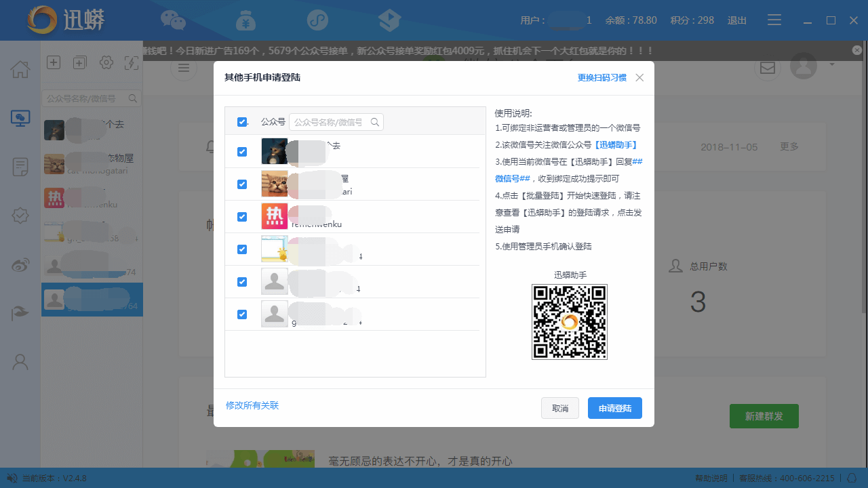The height and width of the screenshot is (488, 868).
Task: Open the money bag icon in header
Action: pyautogui.click(x=245, y=20)
